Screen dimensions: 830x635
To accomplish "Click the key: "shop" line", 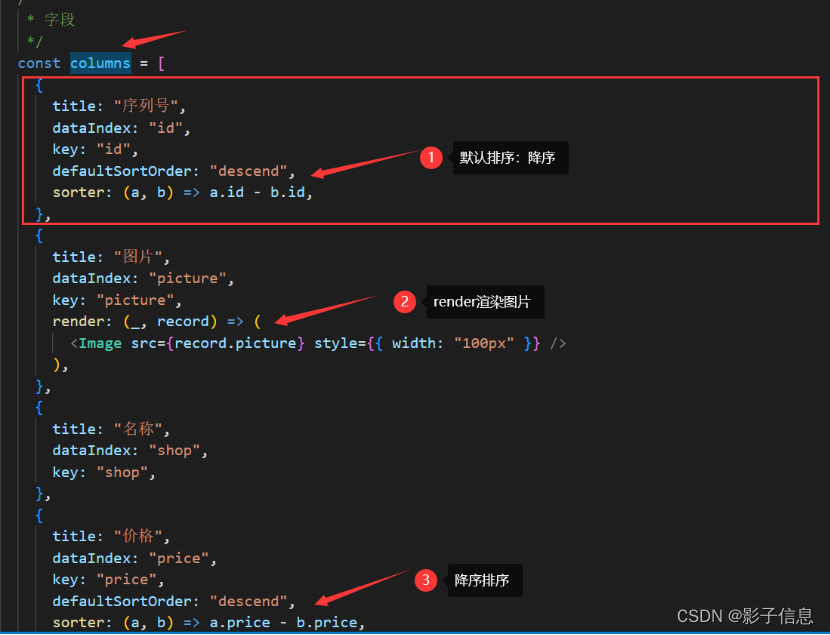I will 104,472.
